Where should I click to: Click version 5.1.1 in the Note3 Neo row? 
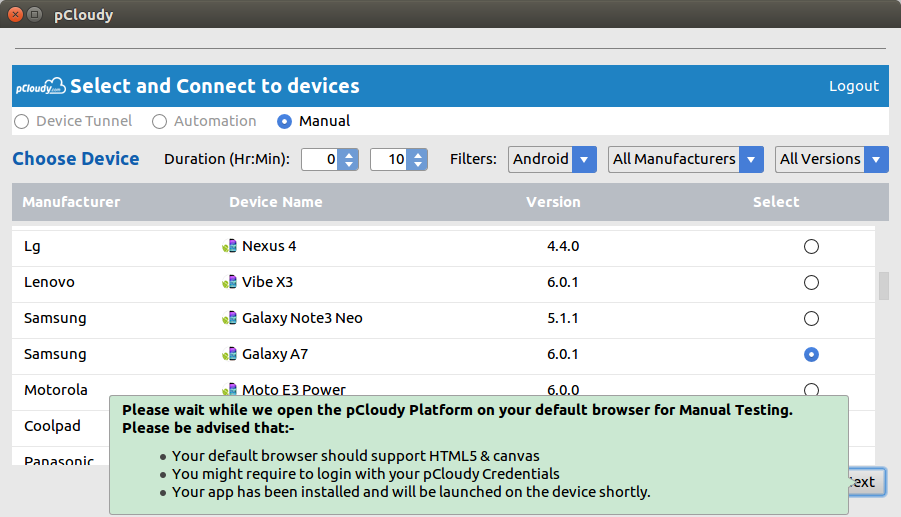click(x=563, y=318)
